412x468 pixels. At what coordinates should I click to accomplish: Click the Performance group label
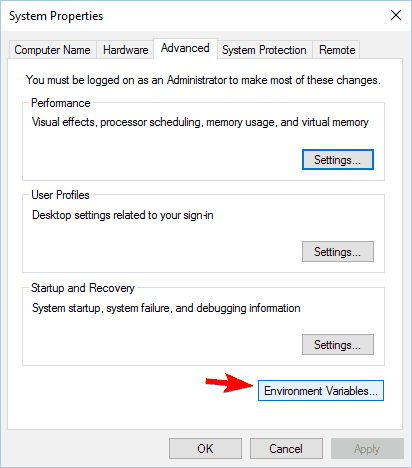pos(61,103)
